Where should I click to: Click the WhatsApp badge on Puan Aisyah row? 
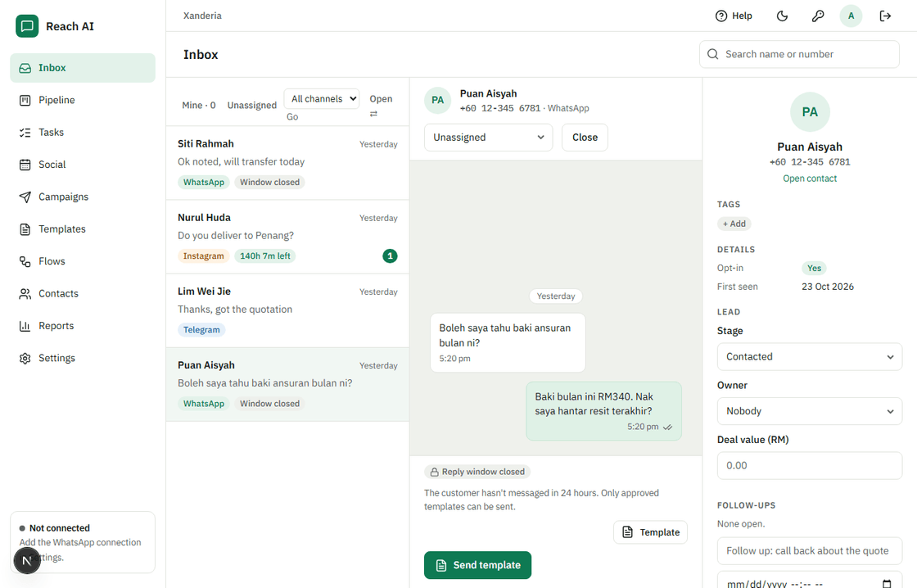(204, 404)
